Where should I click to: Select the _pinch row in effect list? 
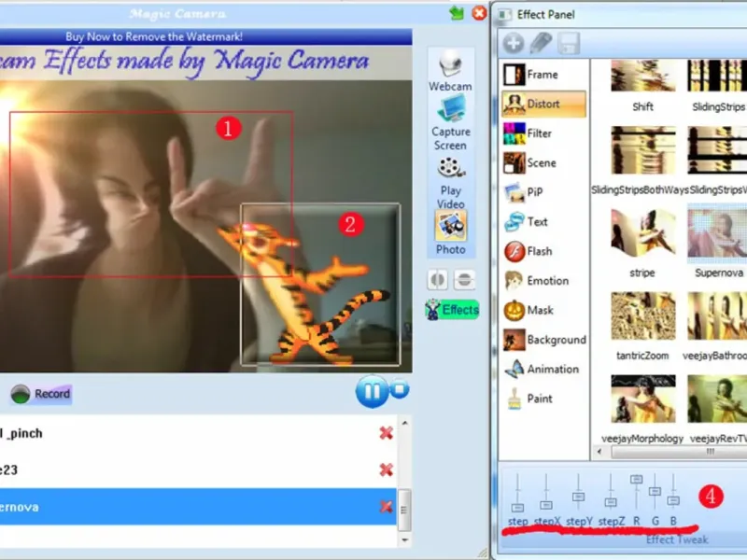[x=198, y=433]
